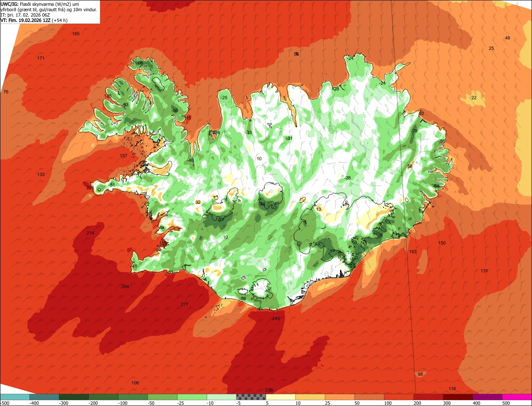Click the map value '125' in the Westfjords
Viewport: 532px width, 406px height.
[x=108, y=96]
